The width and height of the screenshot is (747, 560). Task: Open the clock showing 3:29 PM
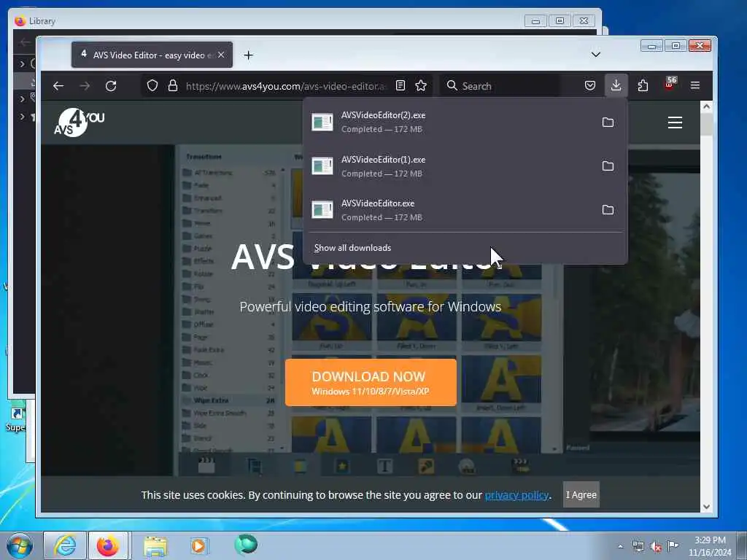point(710,546)
